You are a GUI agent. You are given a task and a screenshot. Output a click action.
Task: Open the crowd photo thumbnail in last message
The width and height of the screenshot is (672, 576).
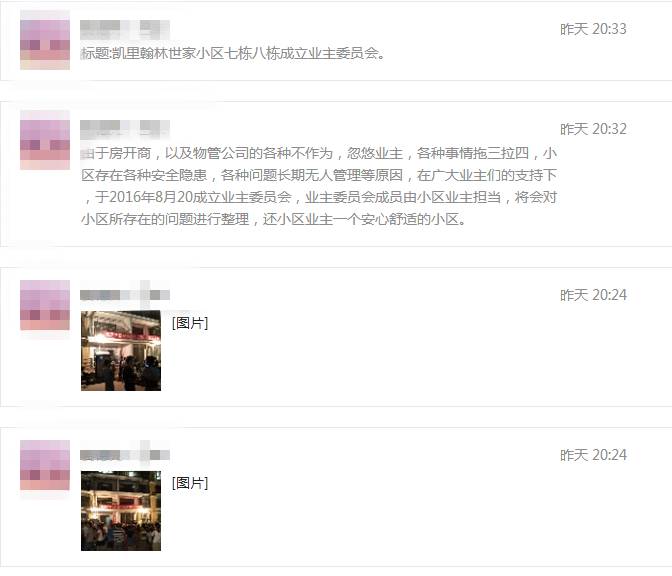click(121, 511)
